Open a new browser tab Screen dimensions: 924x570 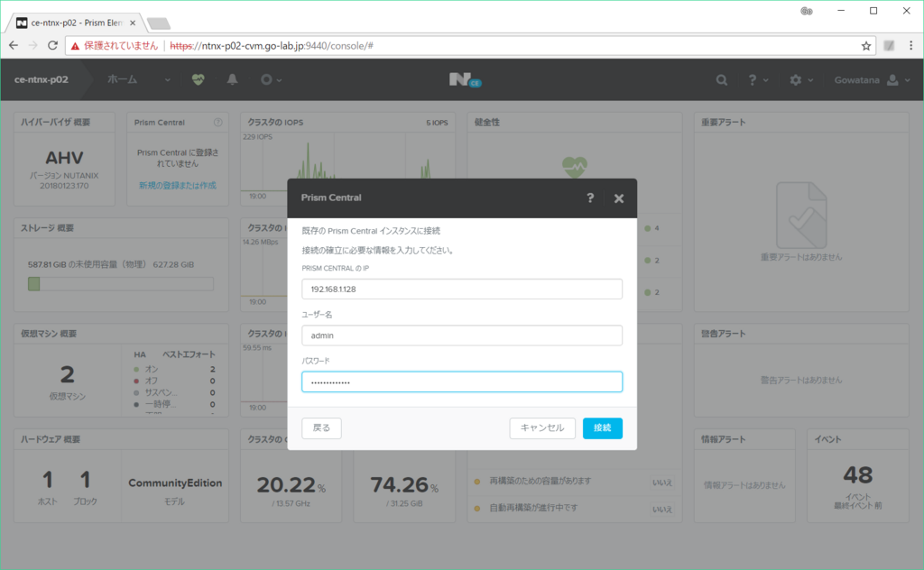[159, 23]
